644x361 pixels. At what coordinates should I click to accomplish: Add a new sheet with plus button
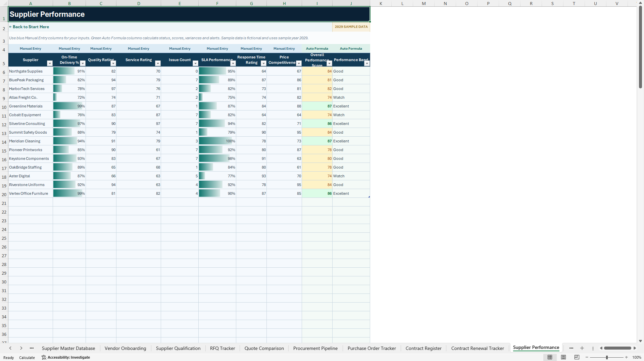click(x=582, y=348)
